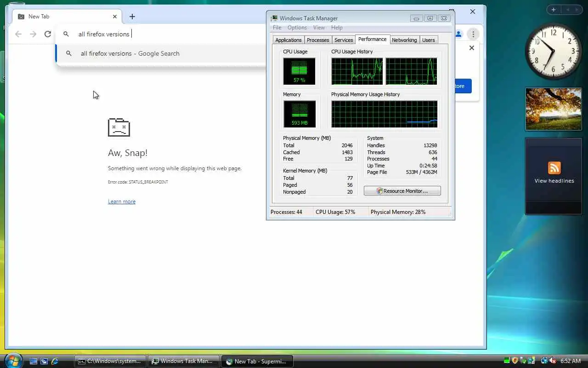Viewport: 588px width, 368px height.
Task: Open a new browser tab with plus
Action: 132,17
